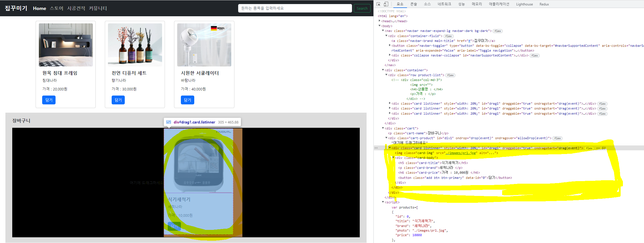Collapse the div card-body node
The image size is (644, 243).
point(393,157)
